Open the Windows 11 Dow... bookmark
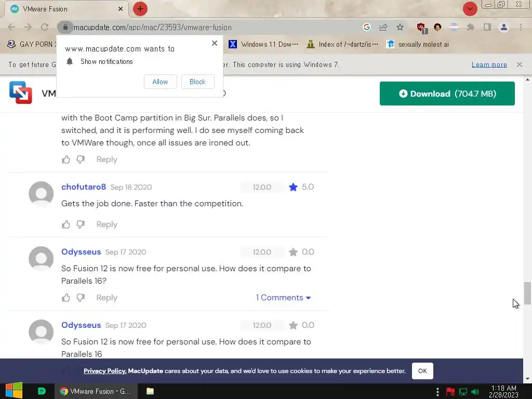The width and height of the screenshot is (532, 399). [x=263, y=44]
